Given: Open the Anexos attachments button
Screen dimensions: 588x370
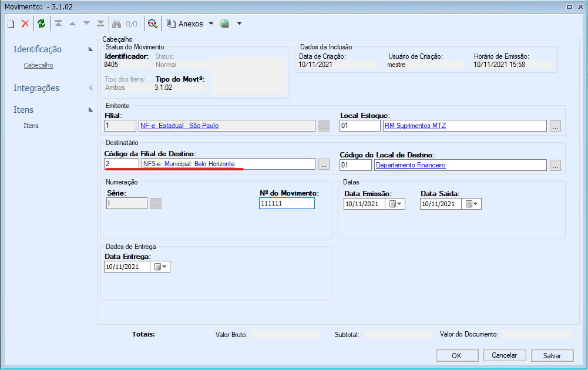Looking at the screenshot, I should [x=185, y=23].
